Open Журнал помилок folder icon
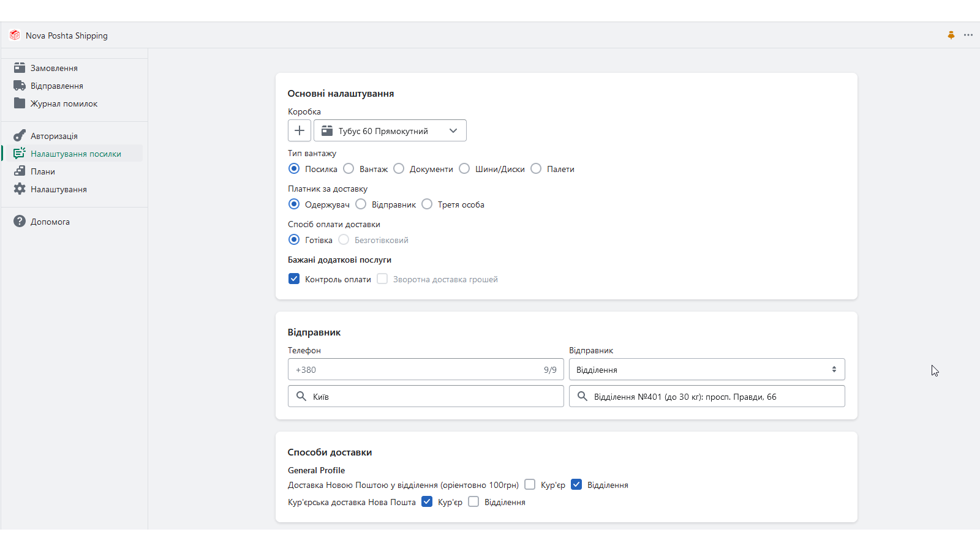 (x=20, y=103)
